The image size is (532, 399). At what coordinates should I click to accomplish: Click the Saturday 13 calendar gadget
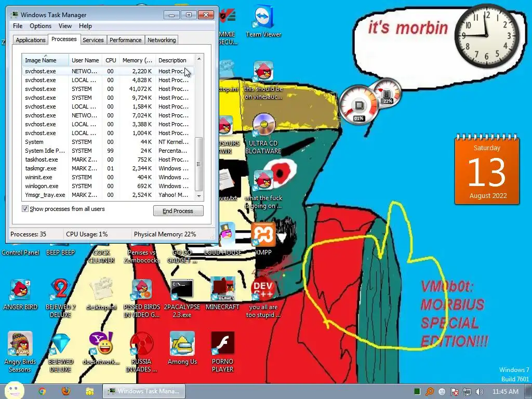coord(487,170)
